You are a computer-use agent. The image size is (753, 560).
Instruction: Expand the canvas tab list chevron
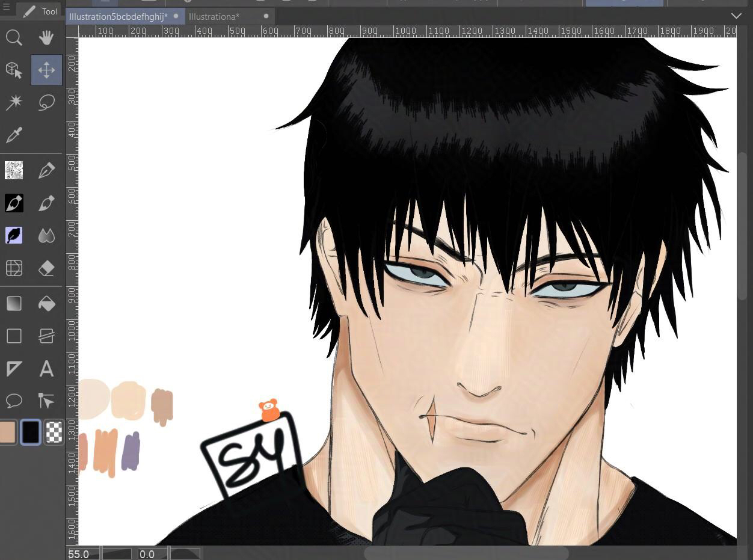pyautogui.click(x=736, y=16)
